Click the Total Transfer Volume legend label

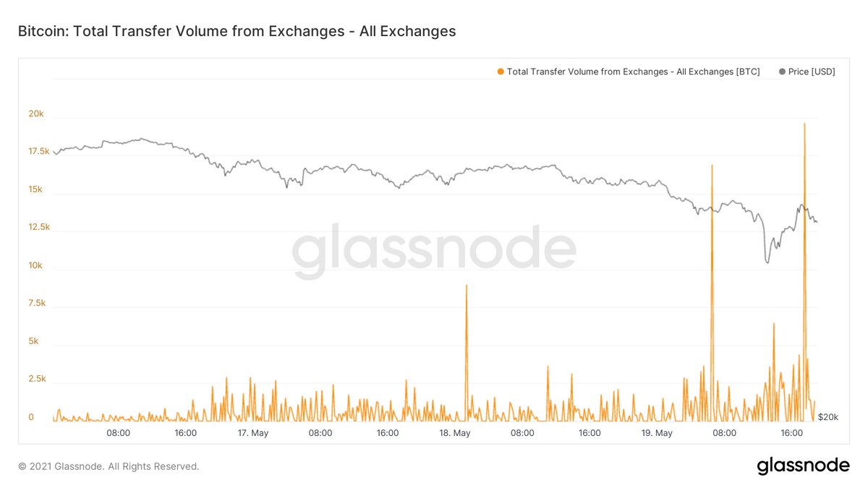coord(634,72)
